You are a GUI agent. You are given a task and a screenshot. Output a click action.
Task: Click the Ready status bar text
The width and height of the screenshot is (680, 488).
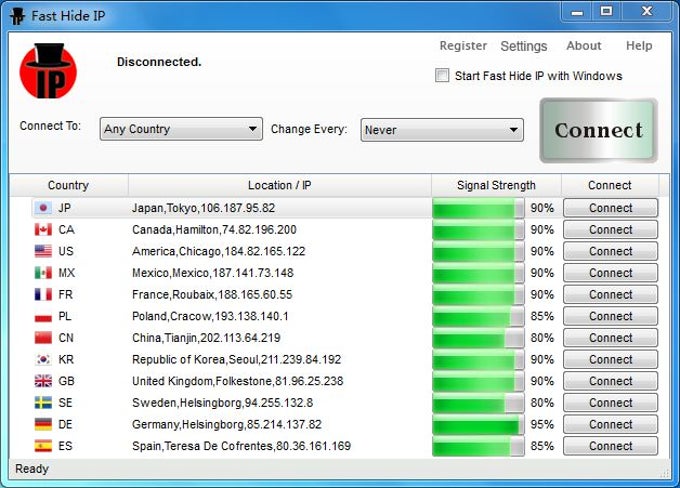click(x=32, y=469)
